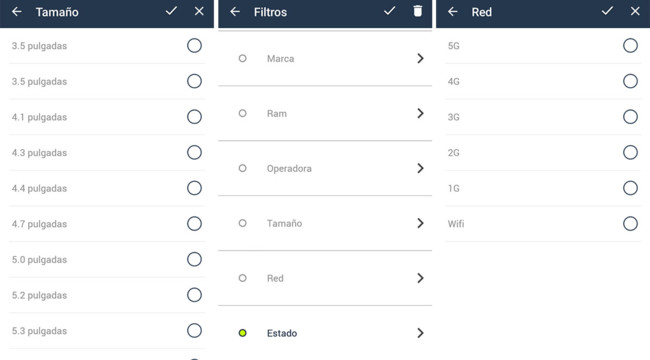This screenshot has width=650, height=360.
Task: Expand the Estado filter chevron
Action: (x=420, y=333)
